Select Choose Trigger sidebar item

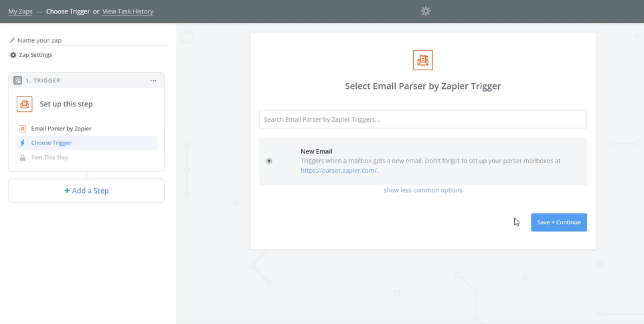[86, 143]
